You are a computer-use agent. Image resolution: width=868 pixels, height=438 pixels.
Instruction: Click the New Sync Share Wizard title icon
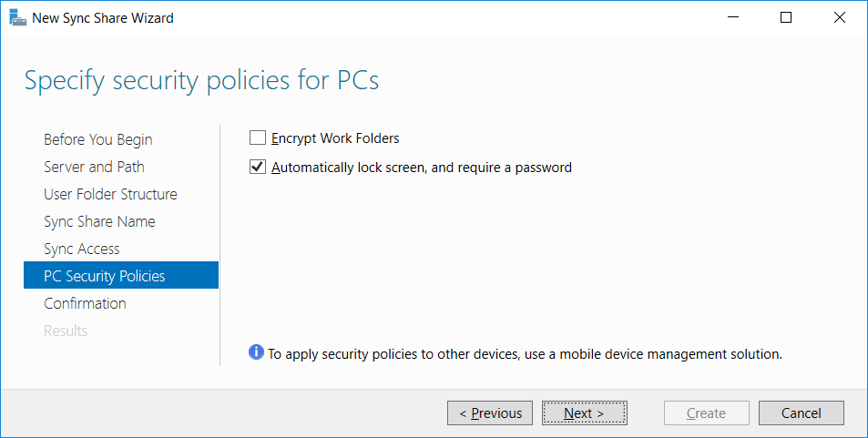(x=17, y=17)
